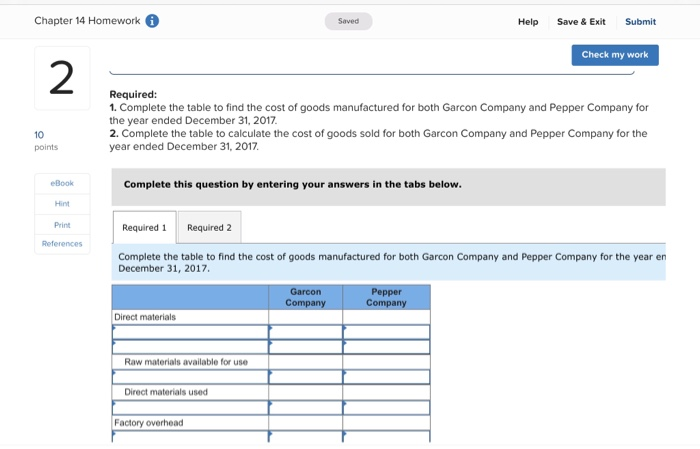Click the info icon beside Chapter 14 Homework
The image size is (700, 449).
pos(152,21)
